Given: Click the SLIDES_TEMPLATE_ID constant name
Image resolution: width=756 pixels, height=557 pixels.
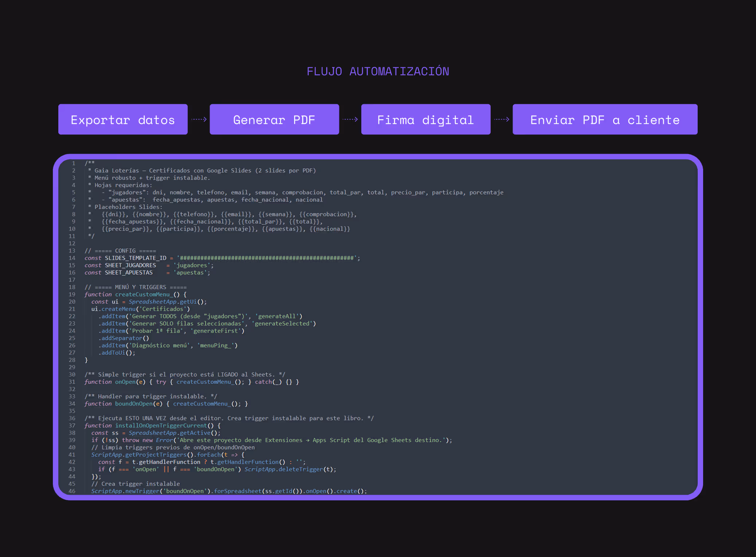Looking at the screenshot, I should coord(135,258).
